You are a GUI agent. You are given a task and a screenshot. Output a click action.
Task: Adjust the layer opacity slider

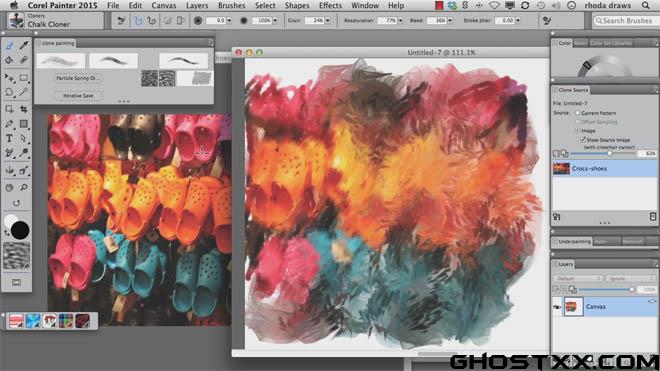[608, 289]
